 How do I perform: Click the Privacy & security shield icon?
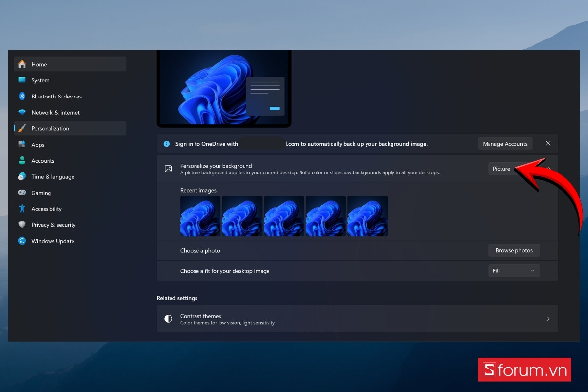(22, 225)
